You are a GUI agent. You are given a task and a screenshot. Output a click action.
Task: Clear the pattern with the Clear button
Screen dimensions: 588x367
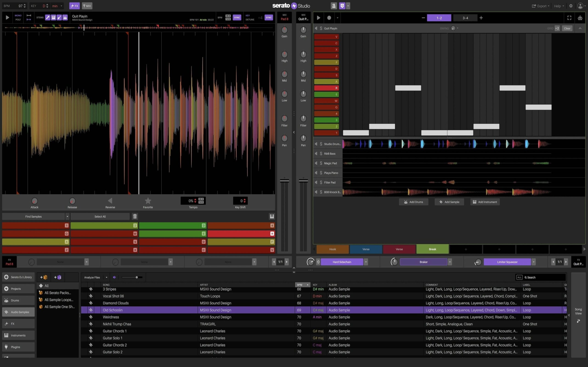(x=567, y=28)
